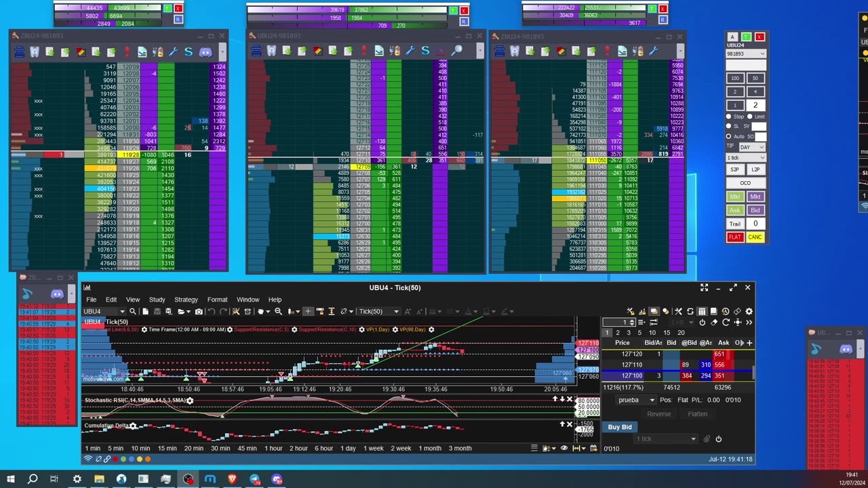Open the Brave browser in taskbar
Viewport: 868px width, 488px height.
tap(232, 479)
